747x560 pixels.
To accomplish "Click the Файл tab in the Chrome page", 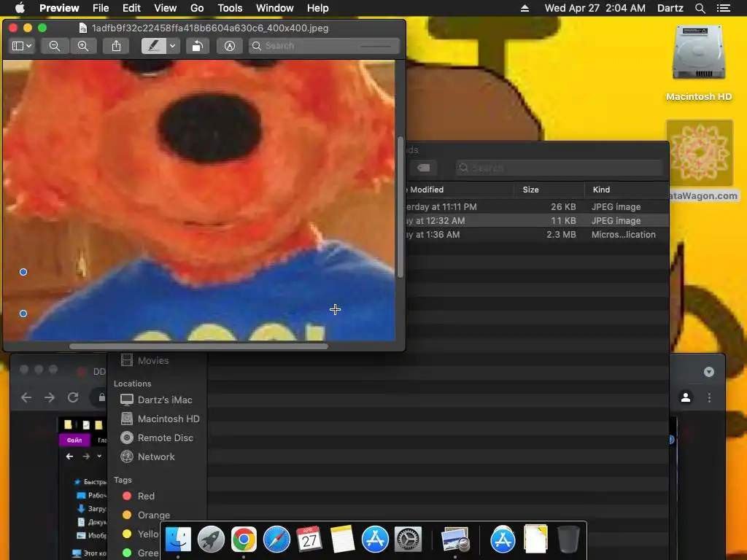I will (x=74, y=440).
